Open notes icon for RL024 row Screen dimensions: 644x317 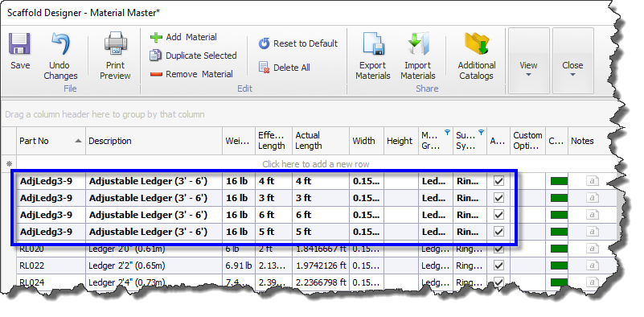tap(592, 282)
